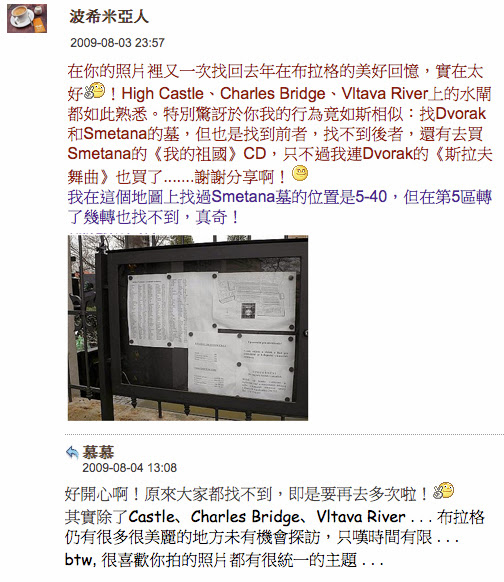Viewport: 504px width, 582px height.
Task: Open the notice board photo in the comment
Action: pyautogui.click(x=188, y=328)
